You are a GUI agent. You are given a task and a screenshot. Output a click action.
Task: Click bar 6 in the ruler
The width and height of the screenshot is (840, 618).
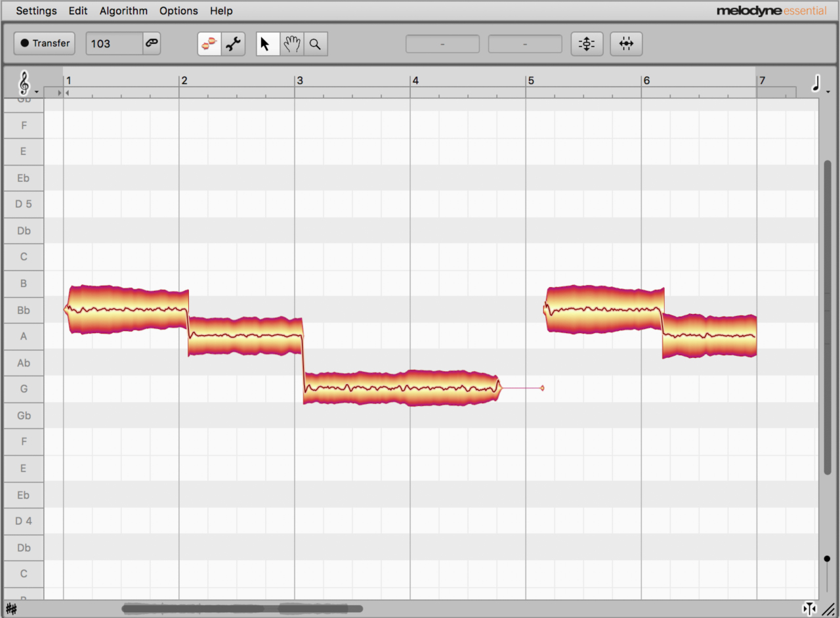coord(646,81)
